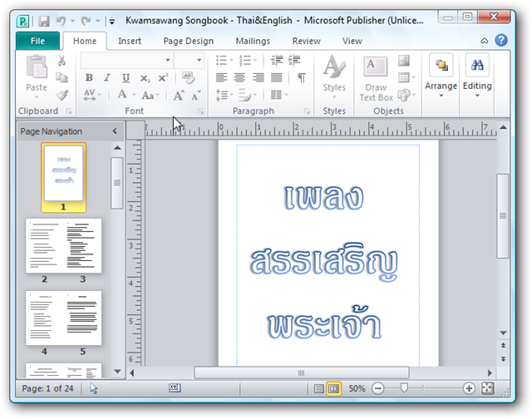
Task: Open the Arrange menu button
Action: (x=441, y=76)
